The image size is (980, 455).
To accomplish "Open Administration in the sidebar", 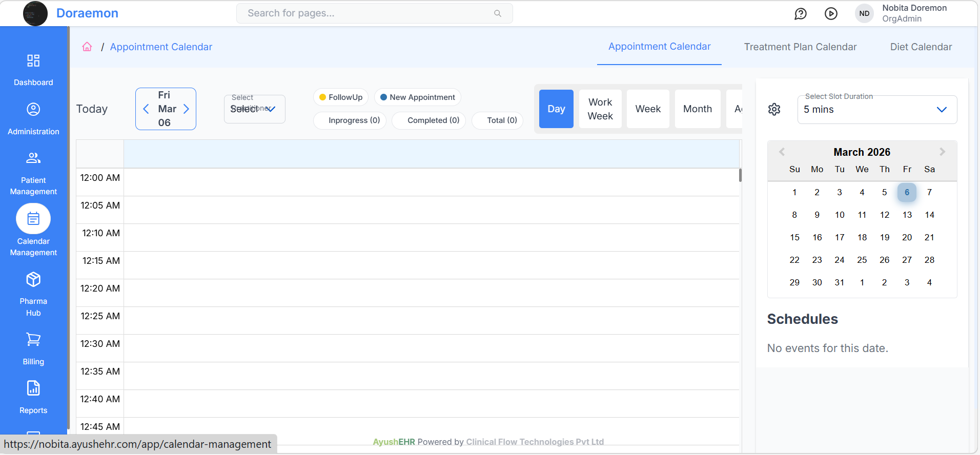I will pos(33,110).
